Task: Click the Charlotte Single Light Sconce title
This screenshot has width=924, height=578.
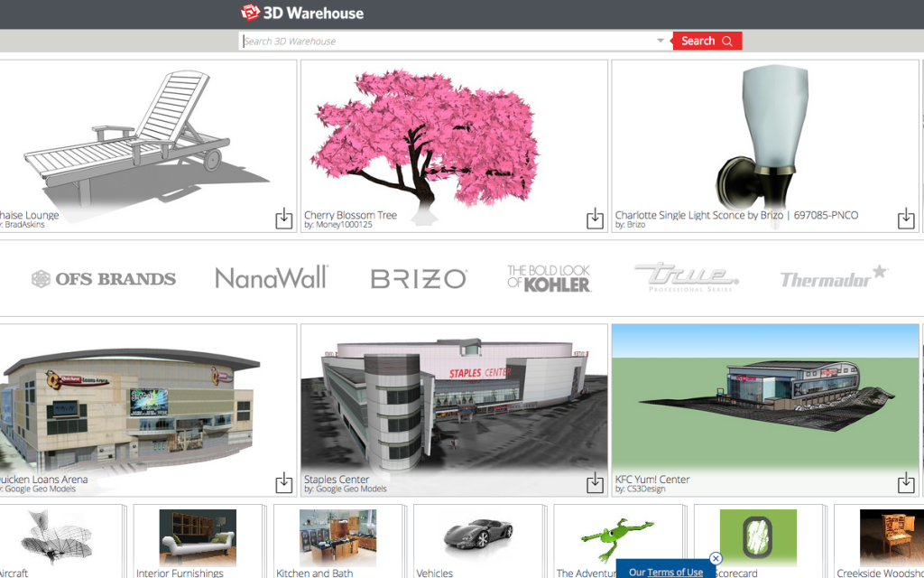Action: tap(736, 215)
